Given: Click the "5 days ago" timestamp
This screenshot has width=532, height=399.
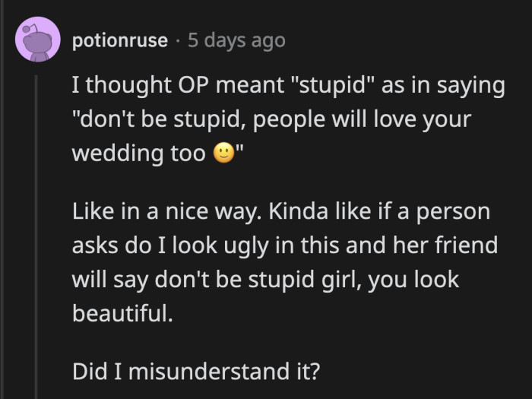Looking at the screenshot, I should (x=236, y=40).
